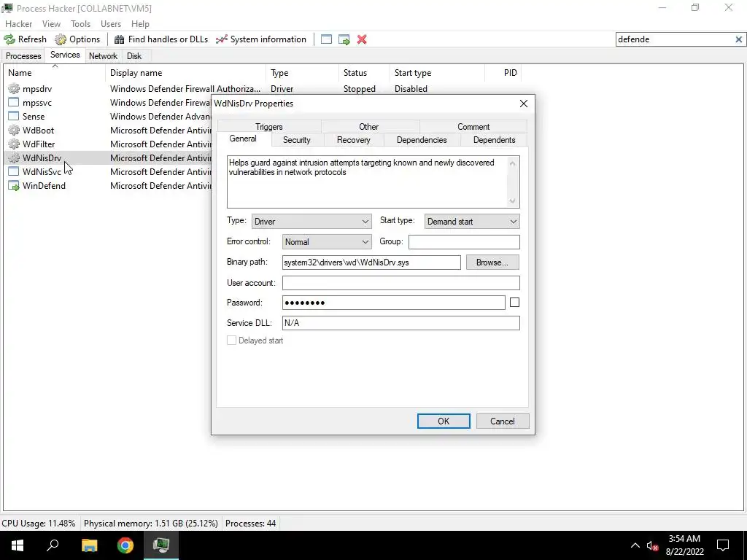
Task: Open the Hacker menu
Action: [18, 24]
